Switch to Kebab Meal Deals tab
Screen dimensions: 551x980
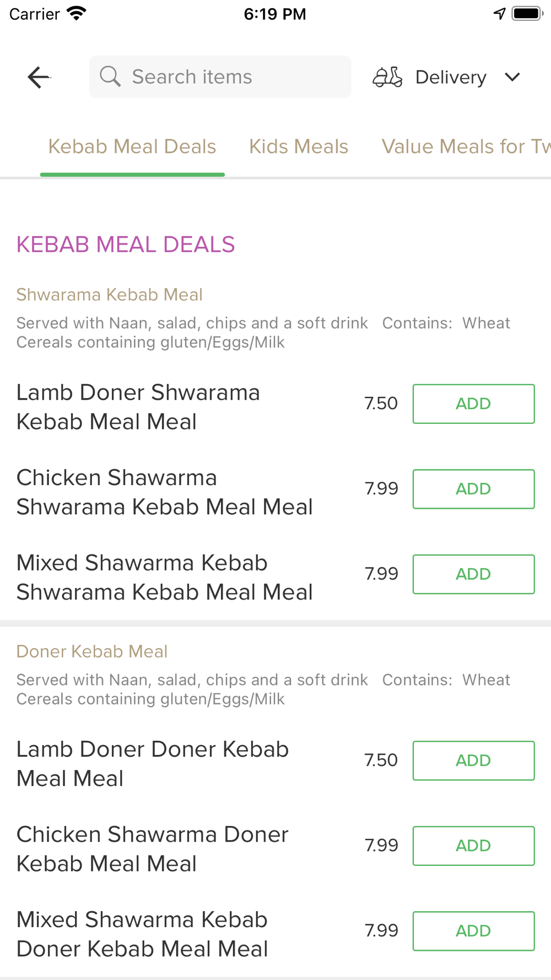click(x=132, y=147)
